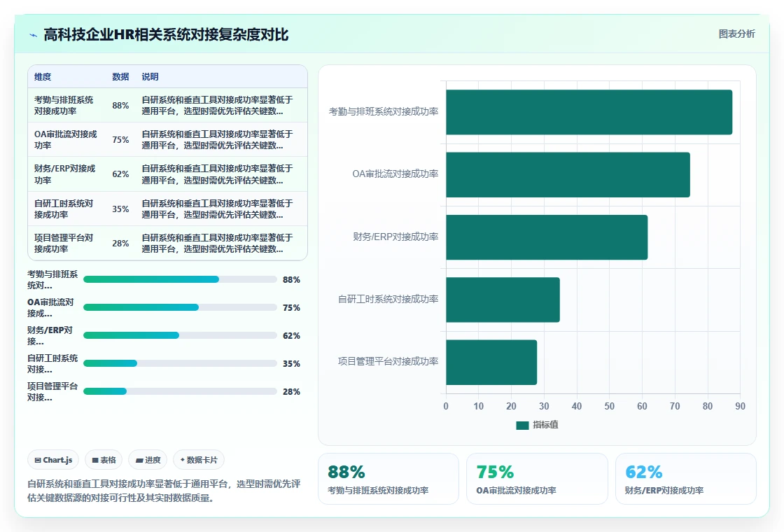784x532 pixels.
Task: Open the 75% OA审批流 data card
Action: tap(537, 479)
